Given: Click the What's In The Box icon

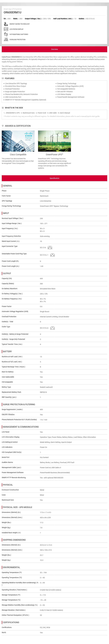Looking at the screenshot, I should pyautogui.click(x=3, y=108).
